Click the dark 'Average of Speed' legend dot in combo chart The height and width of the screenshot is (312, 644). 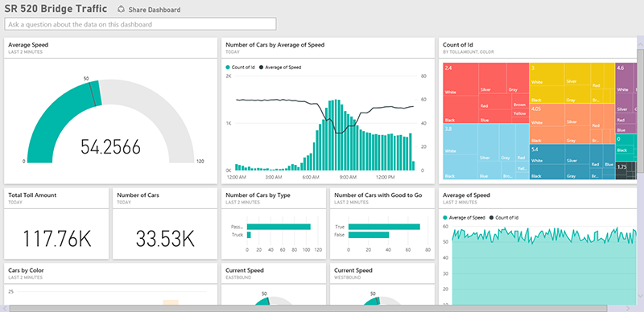261,67
